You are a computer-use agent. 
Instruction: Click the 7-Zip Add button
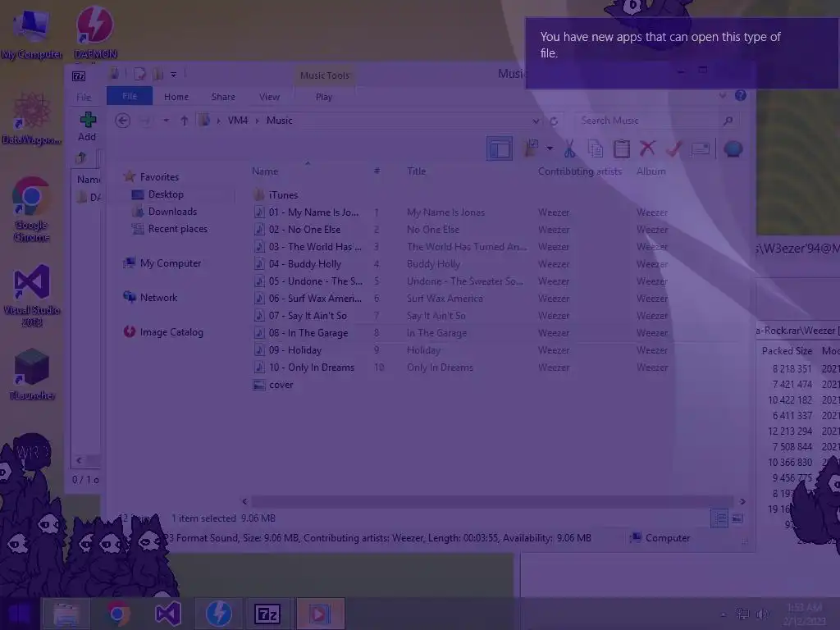click(87, 126)
